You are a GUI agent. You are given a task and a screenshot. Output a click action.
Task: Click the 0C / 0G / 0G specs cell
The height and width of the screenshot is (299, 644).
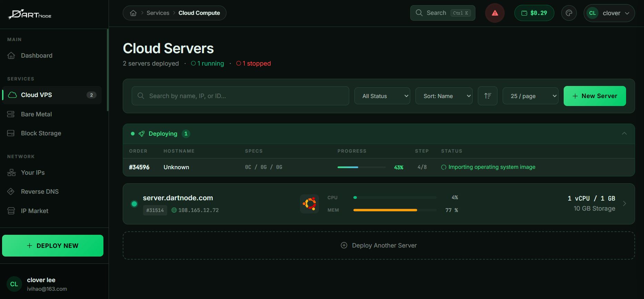coord(264,167)
